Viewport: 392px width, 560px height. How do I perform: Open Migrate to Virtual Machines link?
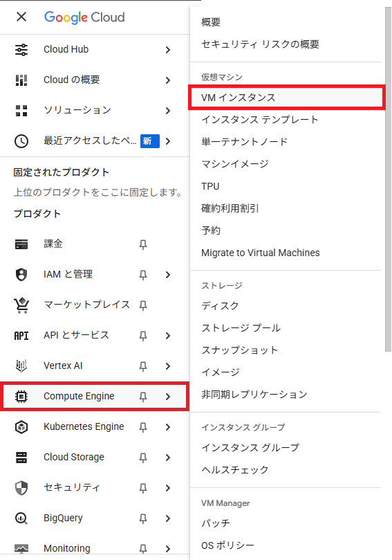[261, 253]
